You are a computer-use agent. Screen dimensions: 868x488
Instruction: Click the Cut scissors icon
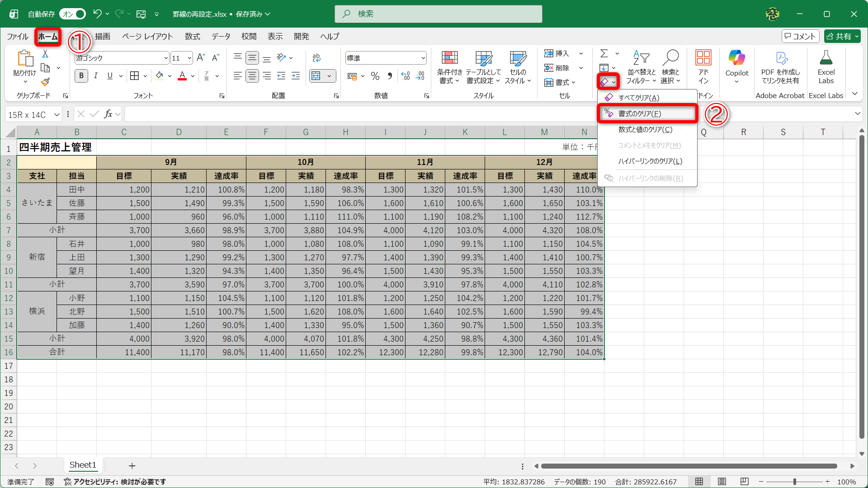45,54
